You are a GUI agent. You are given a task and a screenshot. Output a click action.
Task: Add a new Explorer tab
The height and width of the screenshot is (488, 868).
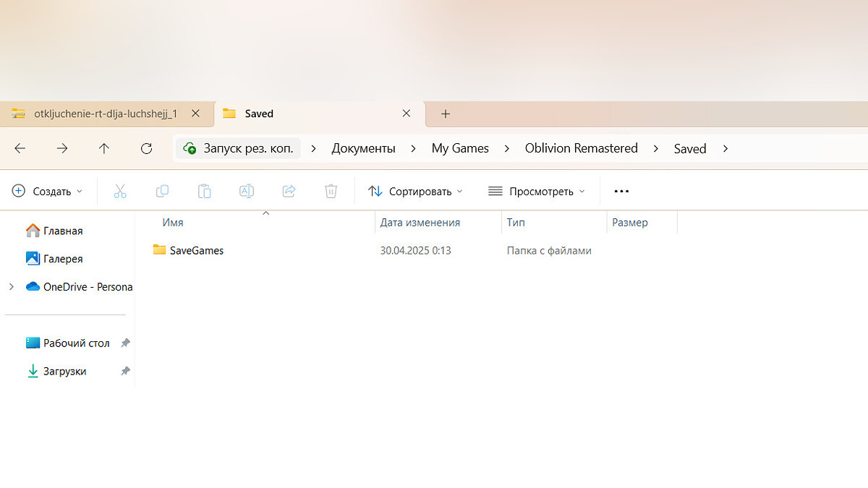click(446, 114)
